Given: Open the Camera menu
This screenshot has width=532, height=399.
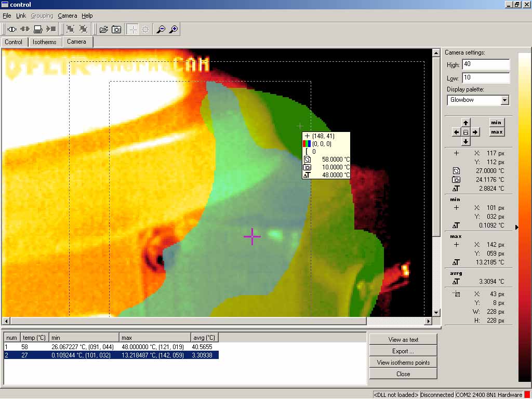Looking at the screenshot, I should point(67,16).
